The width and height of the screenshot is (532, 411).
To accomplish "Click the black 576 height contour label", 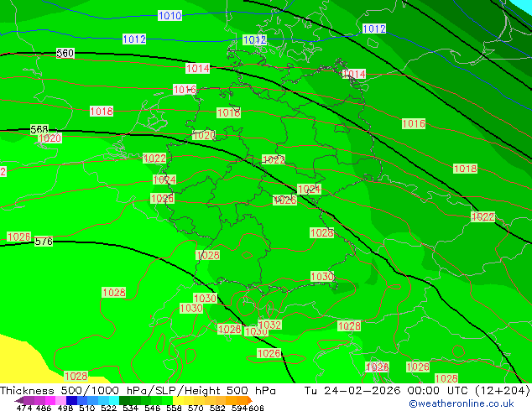I will (44, 241).
